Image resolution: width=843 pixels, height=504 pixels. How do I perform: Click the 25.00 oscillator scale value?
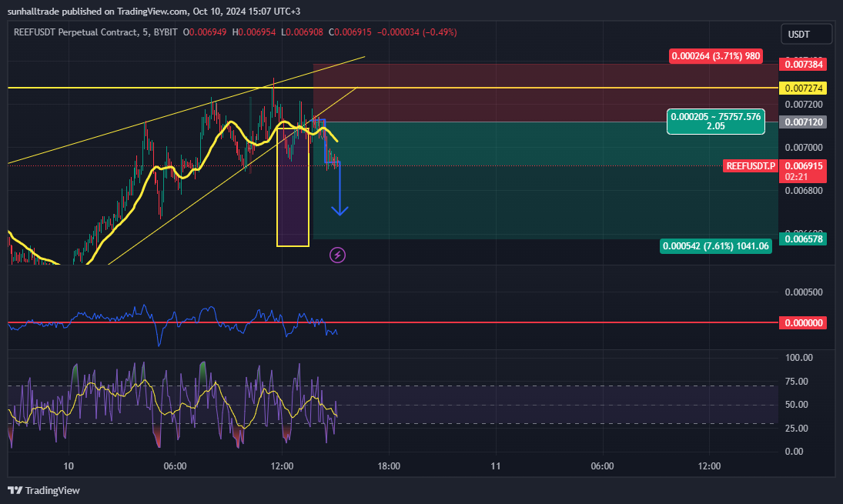(x=796, y=429)
